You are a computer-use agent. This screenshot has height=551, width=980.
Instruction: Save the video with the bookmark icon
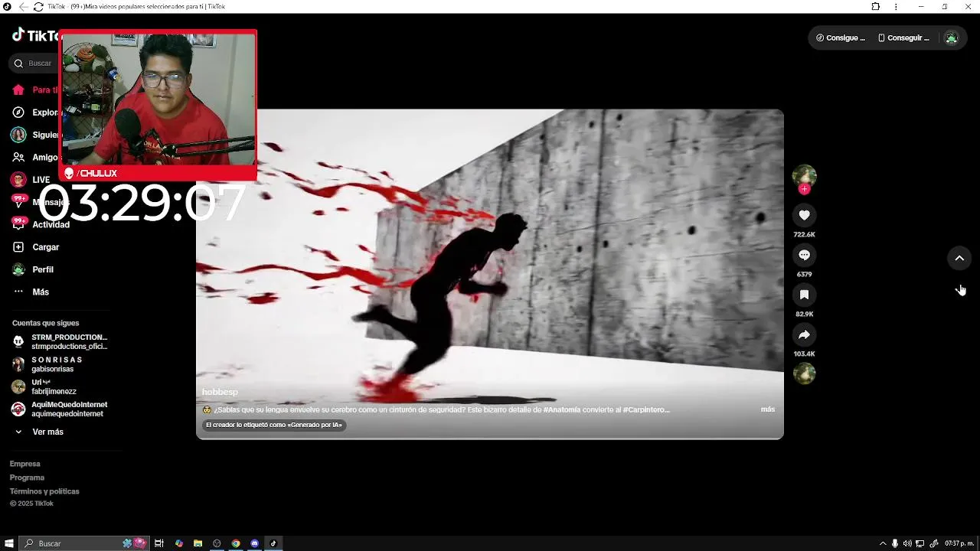[x=804, y=295]
